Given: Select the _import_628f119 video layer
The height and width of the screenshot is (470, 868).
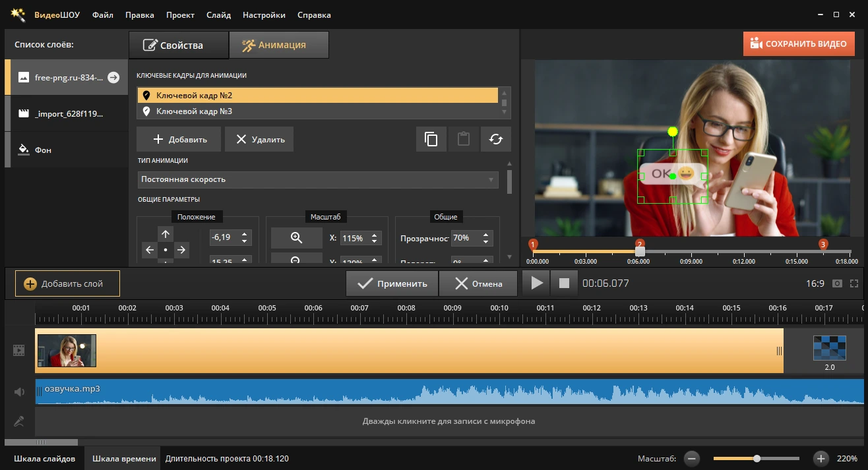Looking at the screenshot, I should (x=66, y=113).
